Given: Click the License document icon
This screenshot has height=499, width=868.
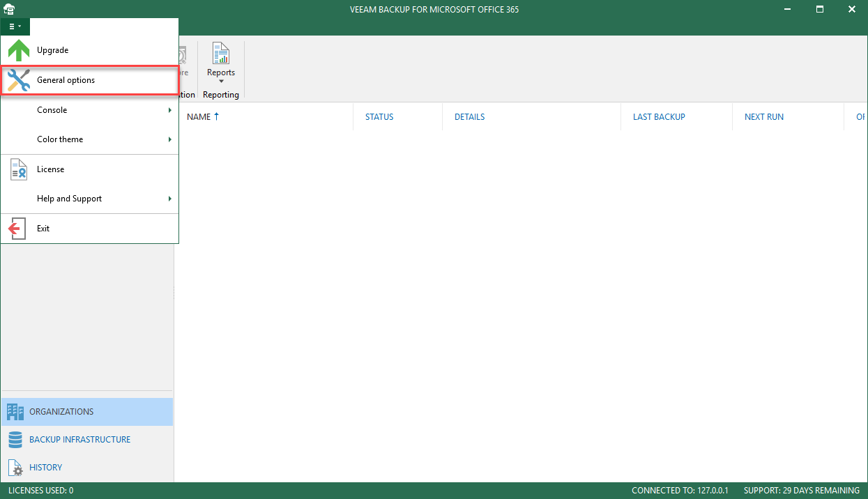Looking at the screenshot, I should [x=19, y=169].
